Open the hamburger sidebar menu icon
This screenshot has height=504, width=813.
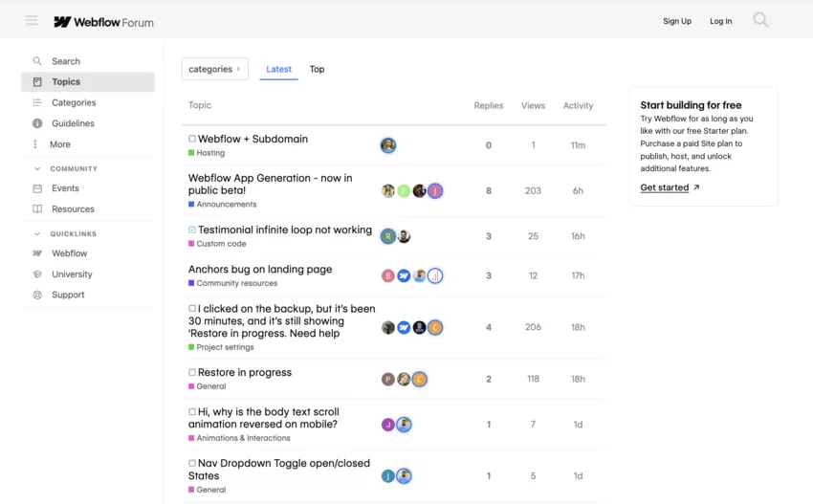32,20
